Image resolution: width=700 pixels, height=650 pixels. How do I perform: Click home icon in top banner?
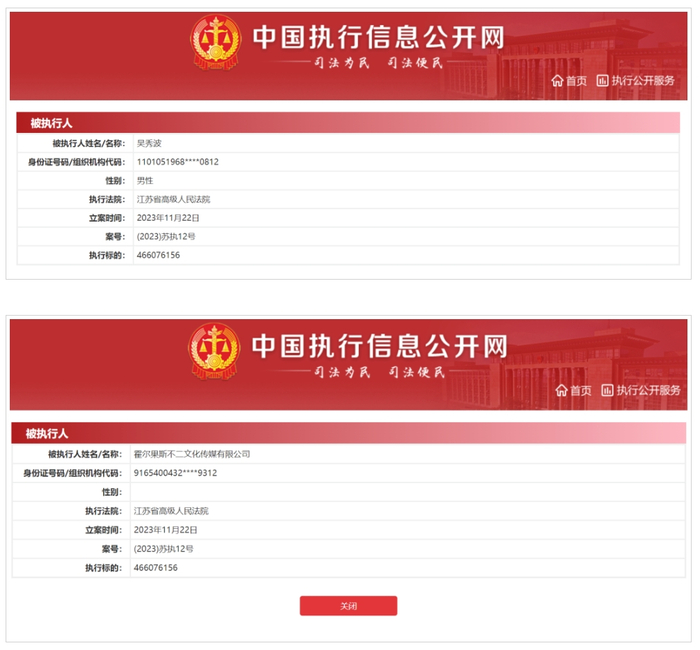click(557, 81)
